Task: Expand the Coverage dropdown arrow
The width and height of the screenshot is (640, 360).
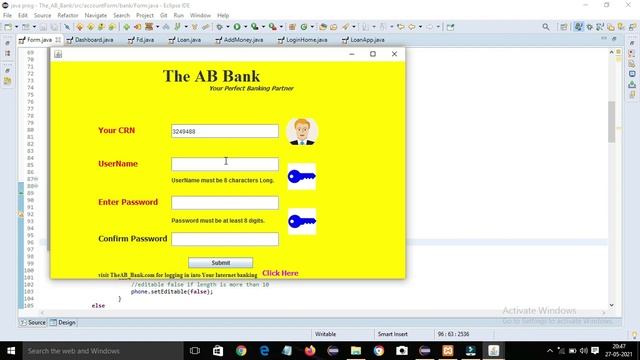Action: coord(263,27)
